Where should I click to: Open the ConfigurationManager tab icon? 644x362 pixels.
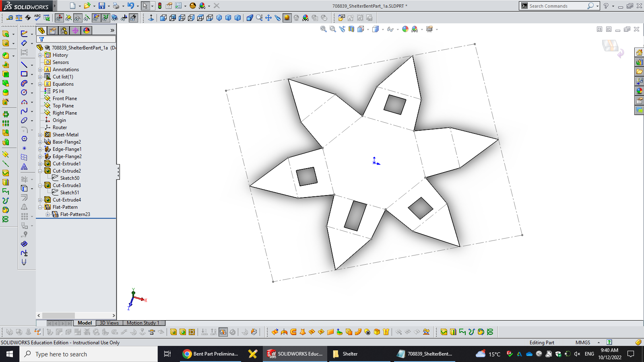[64, 31]
